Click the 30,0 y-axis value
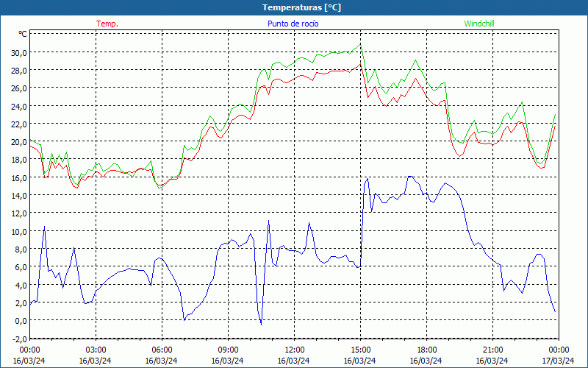The image size is (588, 368). (19, 52)
